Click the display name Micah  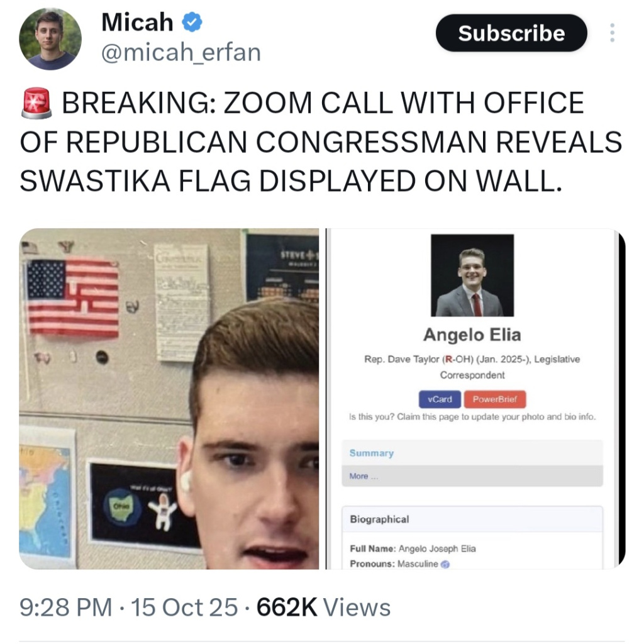pos(137,22)
